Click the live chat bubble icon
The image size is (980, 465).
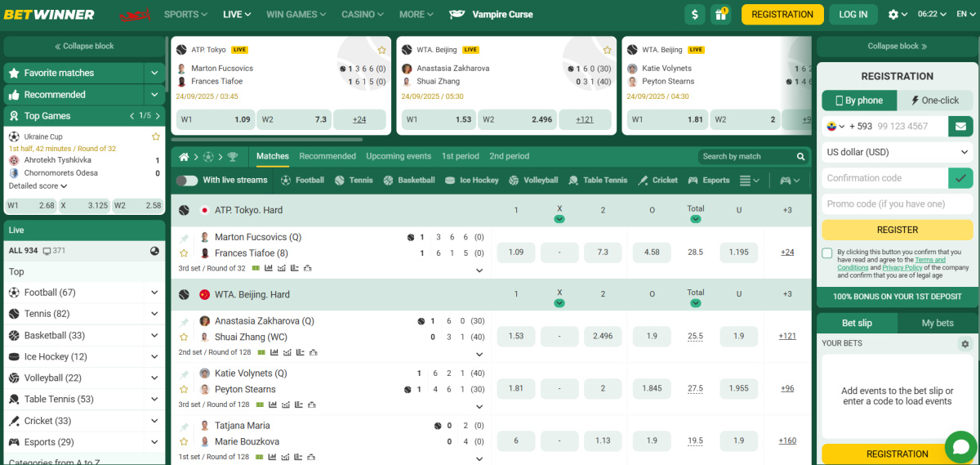[x=960, y=447]
